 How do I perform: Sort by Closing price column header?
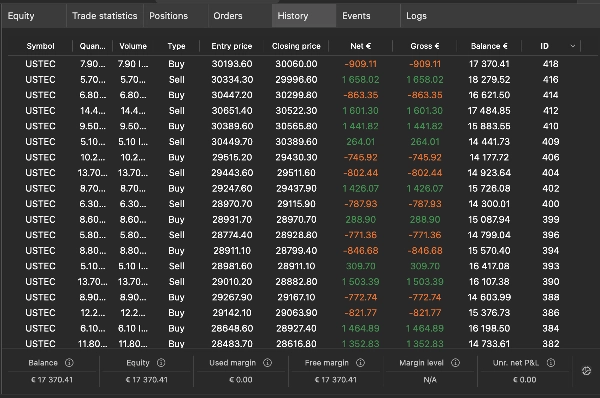coord(296,46)
